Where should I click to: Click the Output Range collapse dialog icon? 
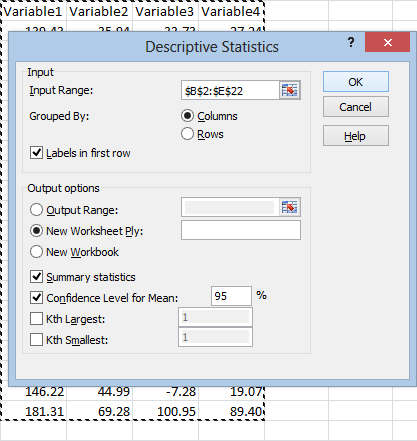(289, 207)
